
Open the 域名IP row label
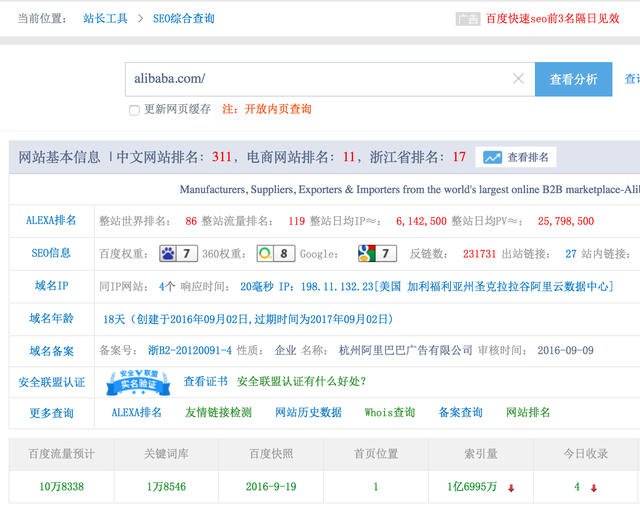point(51,286)
